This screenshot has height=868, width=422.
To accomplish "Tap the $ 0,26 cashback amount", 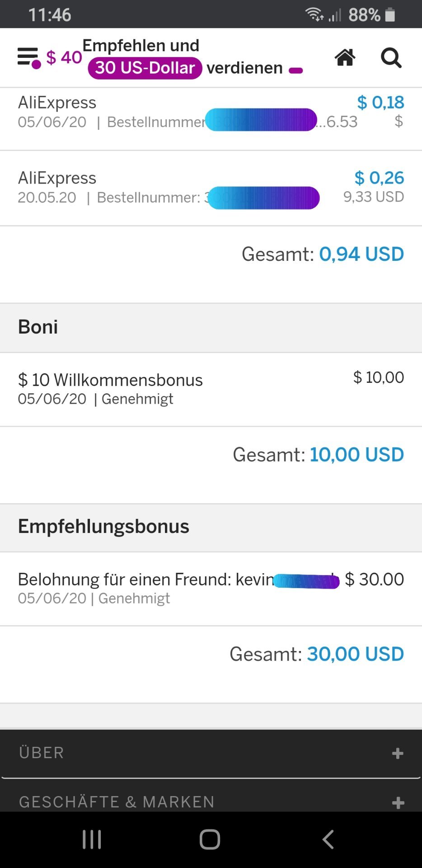I will [379, 178].
